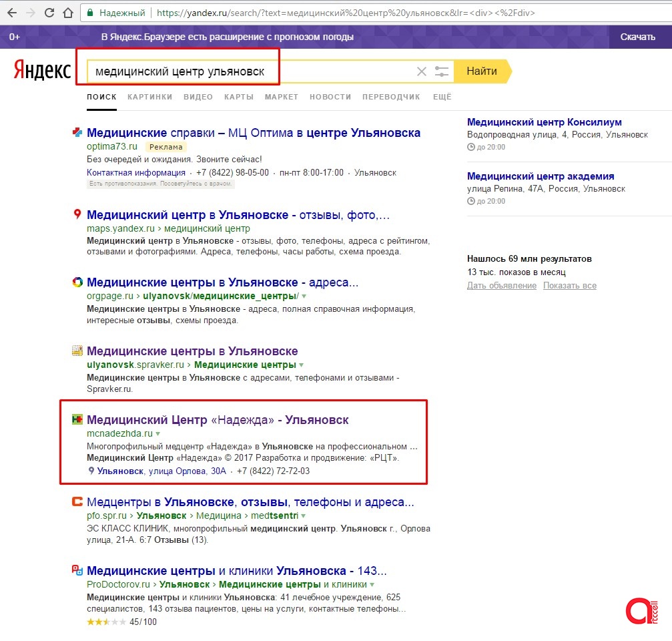The width and height of the screenshot is (672, 641).
Task: Open Медицинский центр академия link
Action: [x=541, y=176]
